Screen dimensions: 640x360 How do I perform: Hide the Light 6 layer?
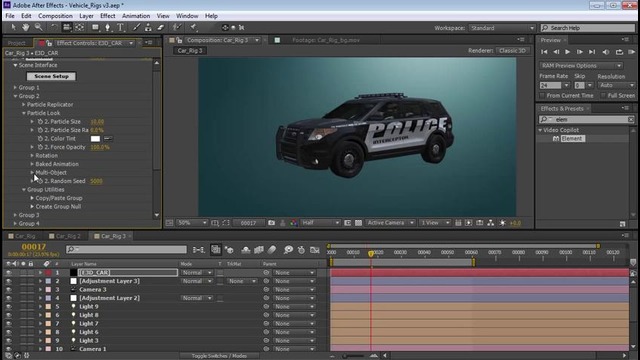(x=8, y=332)
